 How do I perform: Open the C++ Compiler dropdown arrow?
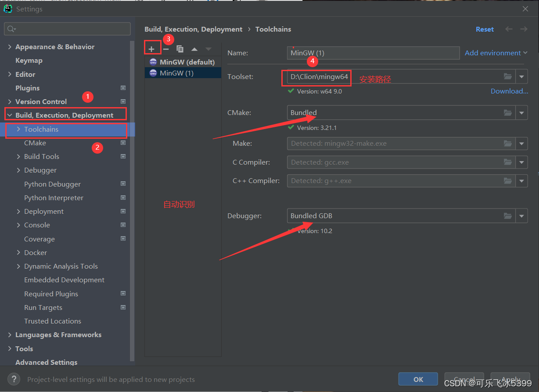(x=521, y=180)
